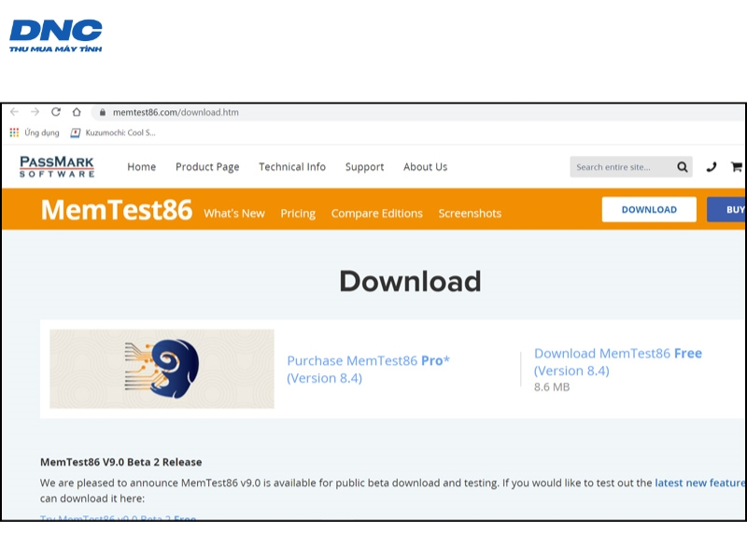Click the DNC Thu Mua Máy Tính logo

click(56, 35)
